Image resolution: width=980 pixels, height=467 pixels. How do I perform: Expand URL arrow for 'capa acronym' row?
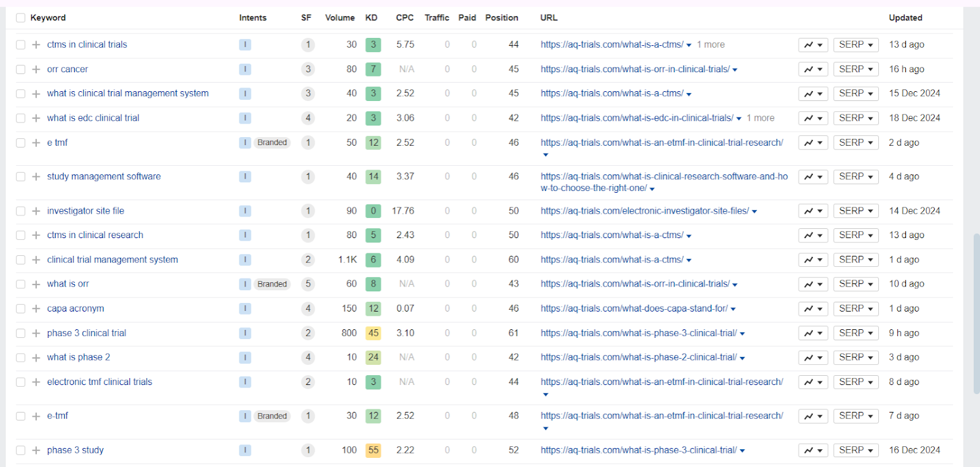coord(733,310)
